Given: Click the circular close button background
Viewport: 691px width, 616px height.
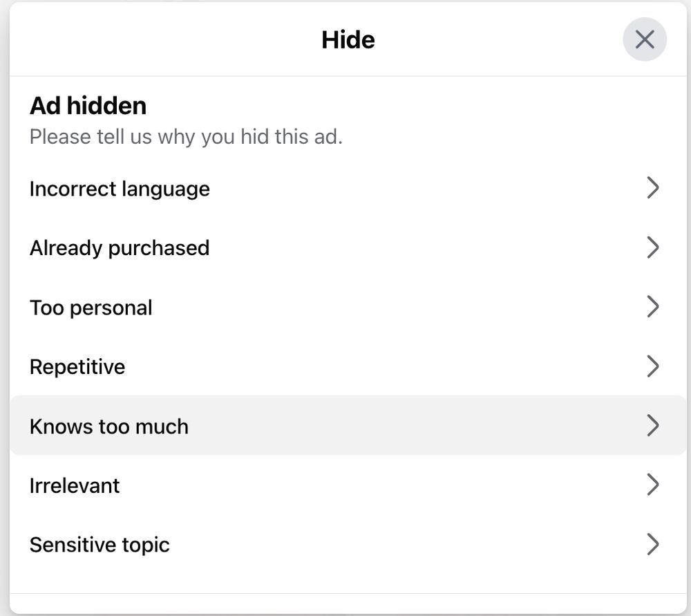Looking at the screenshot, I should (644, 39).
